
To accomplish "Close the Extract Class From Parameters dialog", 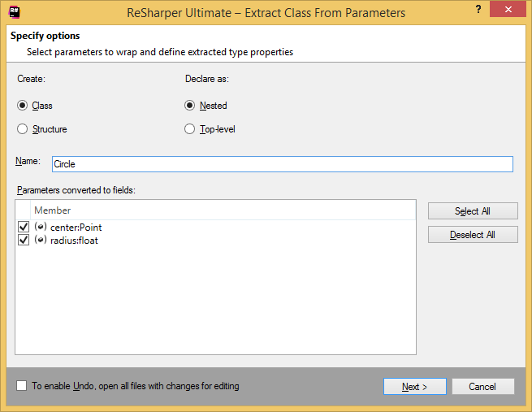I will tap(508, 10).
